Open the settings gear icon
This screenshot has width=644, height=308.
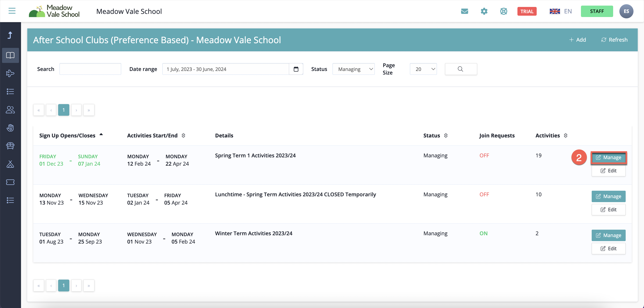(484, 11)
